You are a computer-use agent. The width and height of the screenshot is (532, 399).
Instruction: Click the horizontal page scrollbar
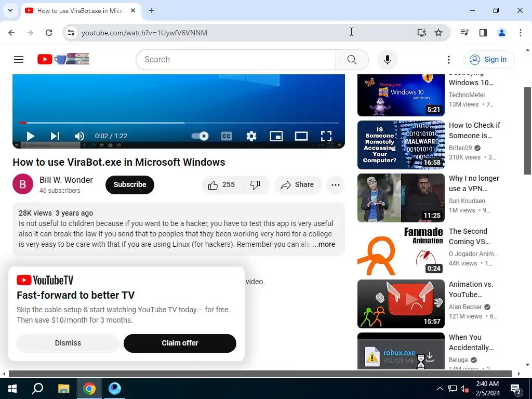point(260,374)
